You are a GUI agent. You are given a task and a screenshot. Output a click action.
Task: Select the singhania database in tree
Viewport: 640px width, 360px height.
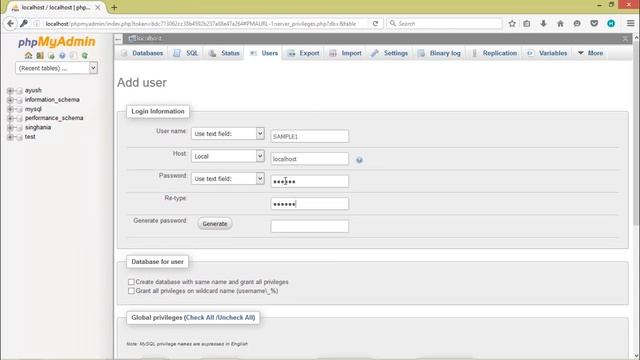[38, 127]
